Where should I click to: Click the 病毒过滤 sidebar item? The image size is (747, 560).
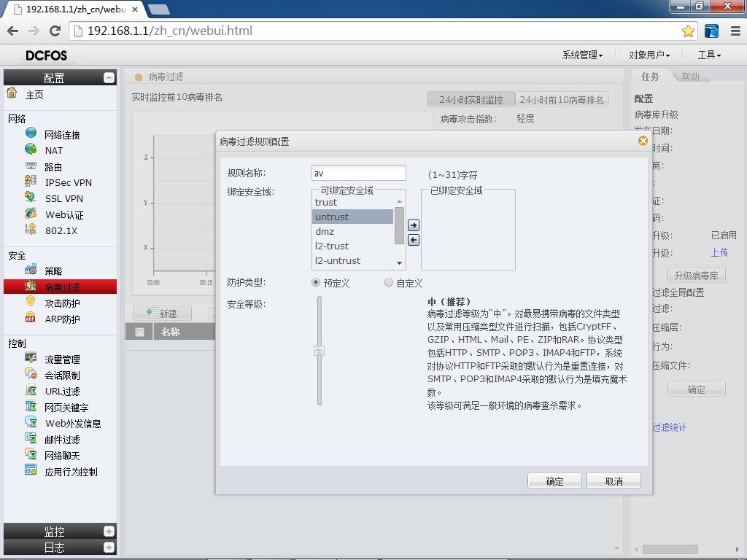[60, 287]
